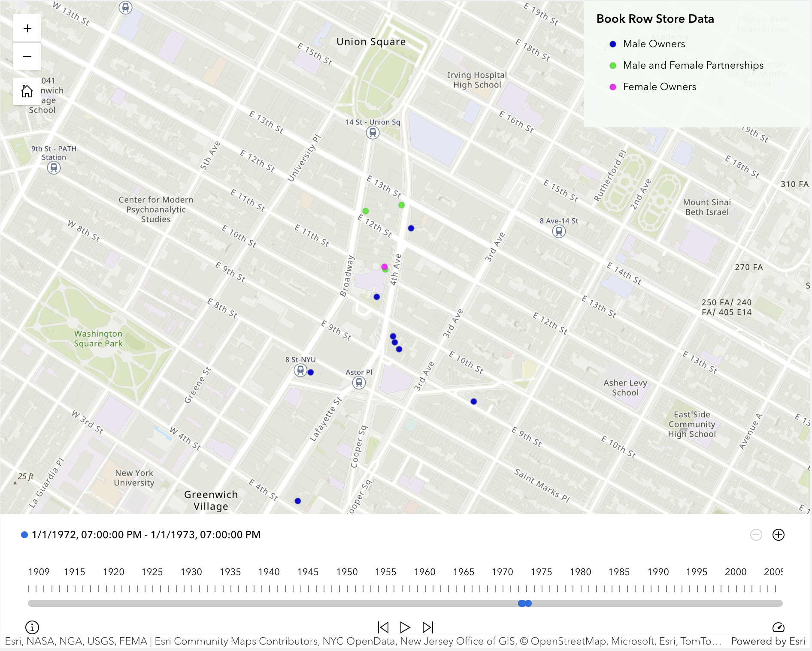Click the magenta Female Owners legend swatch

click(x=613, y=87)
